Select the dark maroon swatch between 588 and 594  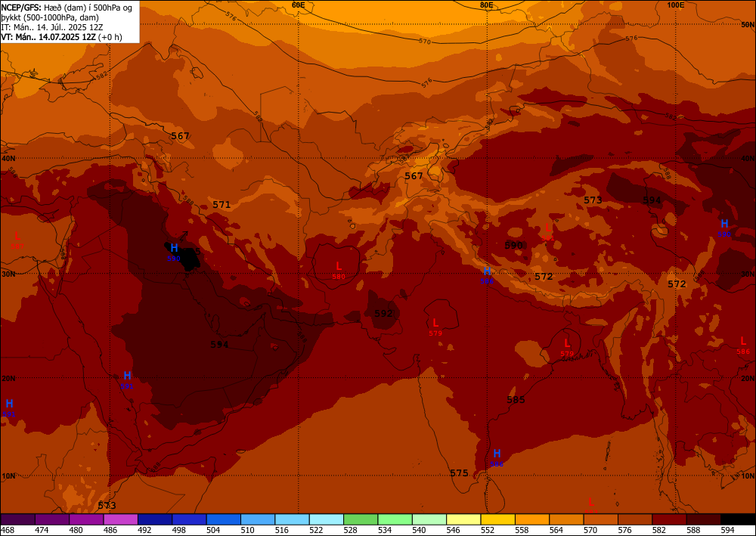[x=703, y=519]
